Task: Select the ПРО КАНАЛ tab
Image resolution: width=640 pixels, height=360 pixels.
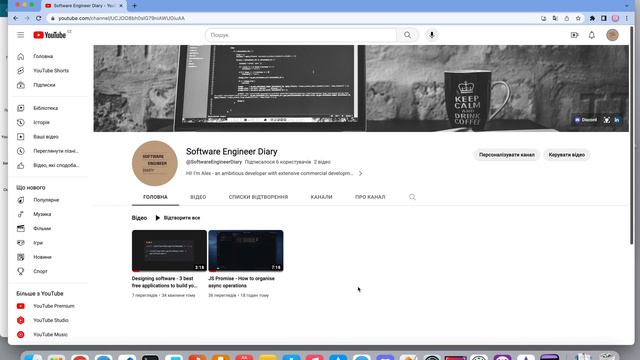Action: click(x=370, y=197)
